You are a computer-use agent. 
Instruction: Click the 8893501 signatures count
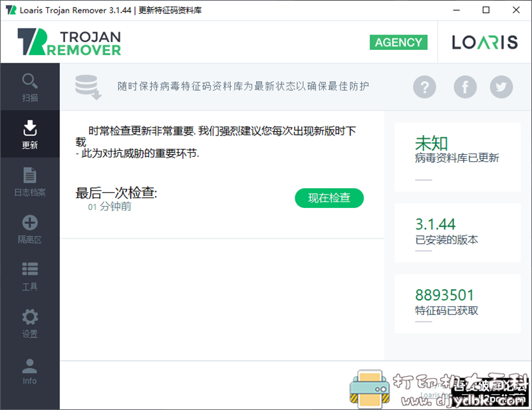click(444, 295)
